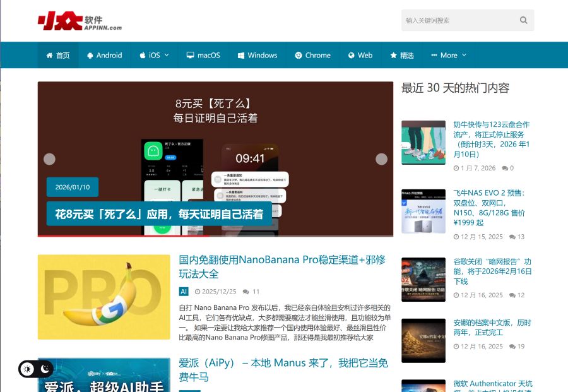Click the banana PRO article thumbnail
Image resolution: width=568 pixels, height=392 pixels.
[104, 297]
